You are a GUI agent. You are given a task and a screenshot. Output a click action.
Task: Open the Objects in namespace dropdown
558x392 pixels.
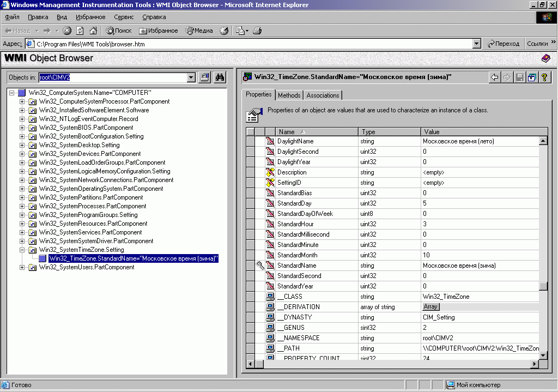pyautogui.click(x=191, y=77)
